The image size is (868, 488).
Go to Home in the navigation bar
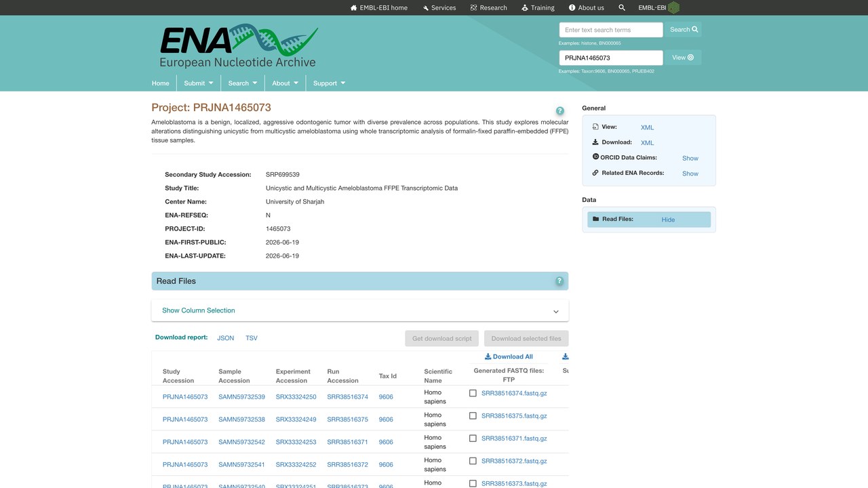click(x=161, y=83)
